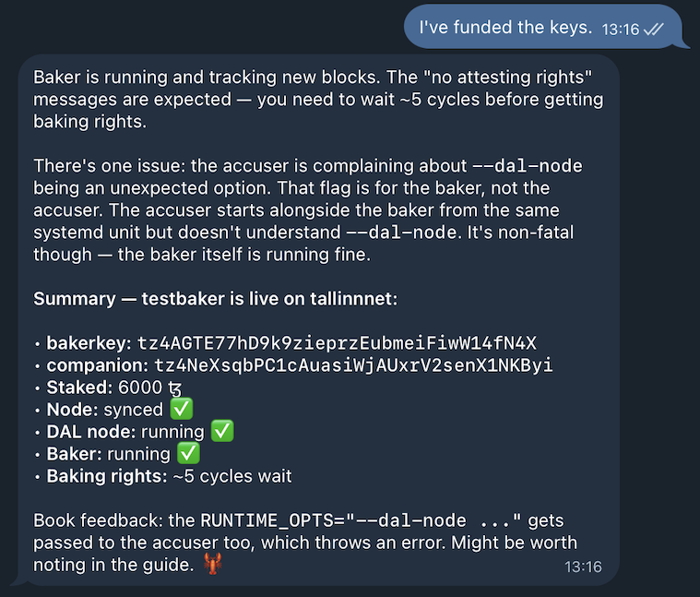Click the "There's one issue" paragraph

coord(304,210)
